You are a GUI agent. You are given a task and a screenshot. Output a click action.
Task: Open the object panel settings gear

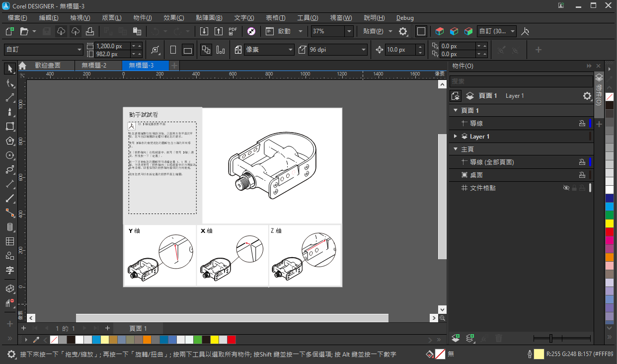pyautogui.click(x=587, y=96)
